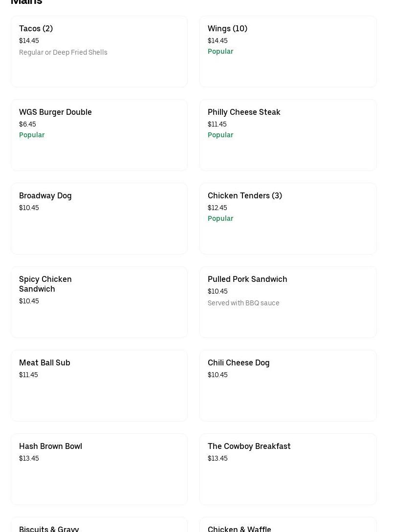Click the Popular label under Wings (10)
Screen dimensions: 393x532
[220, 51]
